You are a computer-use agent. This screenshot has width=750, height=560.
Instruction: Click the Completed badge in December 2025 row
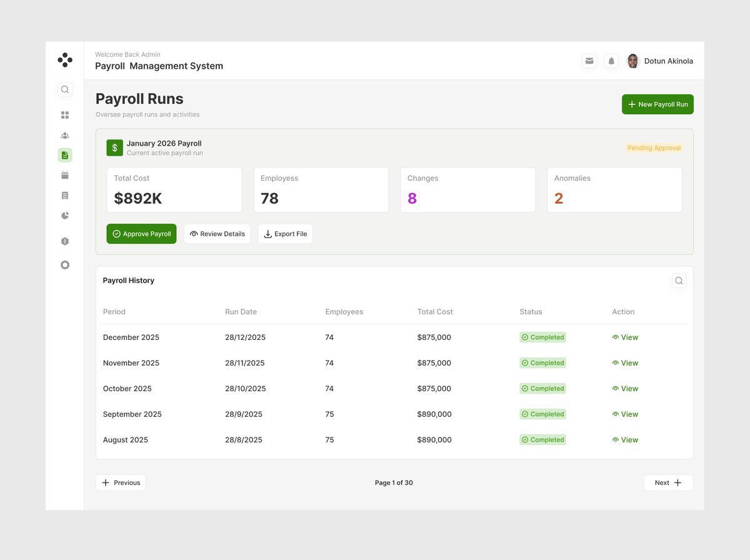click(x=542, y=337)
